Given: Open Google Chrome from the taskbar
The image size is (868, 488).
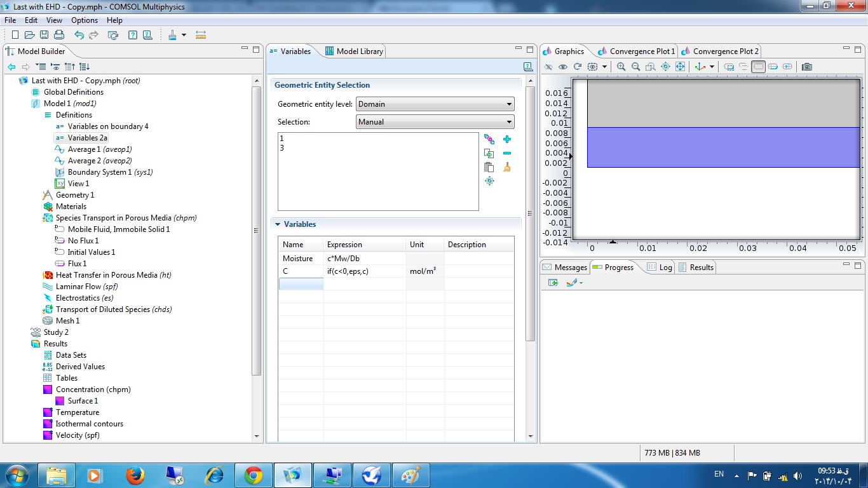Looking at the screenshot, I should tap(253, 475).
